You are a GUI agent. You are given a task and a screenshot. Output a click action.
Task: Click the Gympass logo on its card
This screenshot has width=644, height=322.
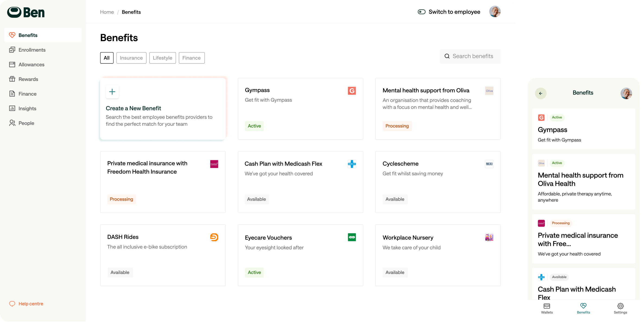click(352, 91)
